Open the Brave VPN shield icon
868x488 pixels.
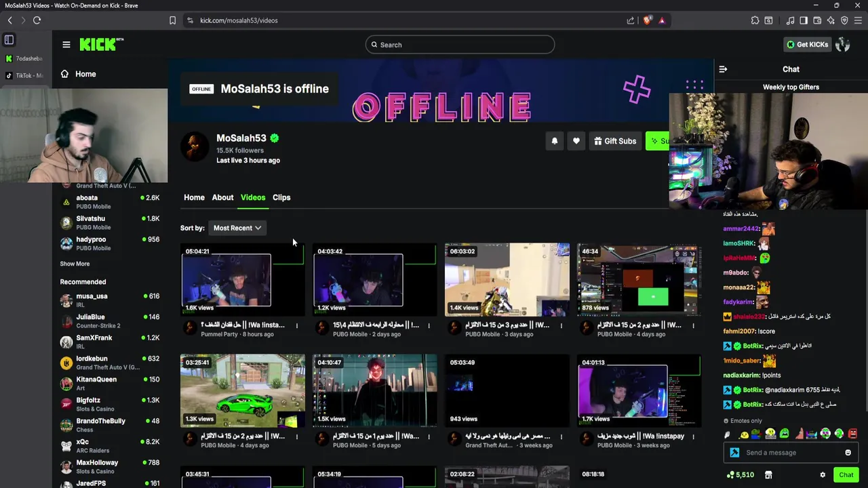[844, 20]
